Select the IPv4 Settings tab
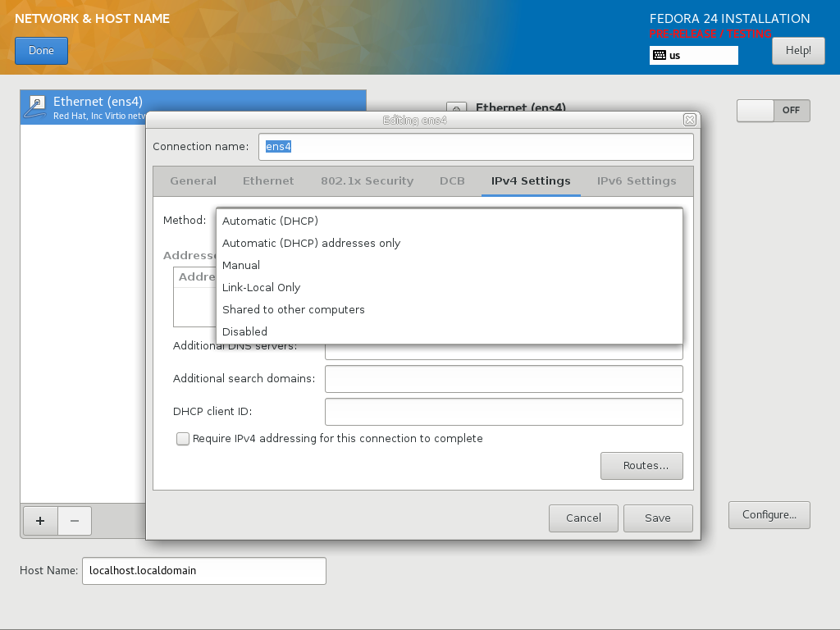 point(531,181)
